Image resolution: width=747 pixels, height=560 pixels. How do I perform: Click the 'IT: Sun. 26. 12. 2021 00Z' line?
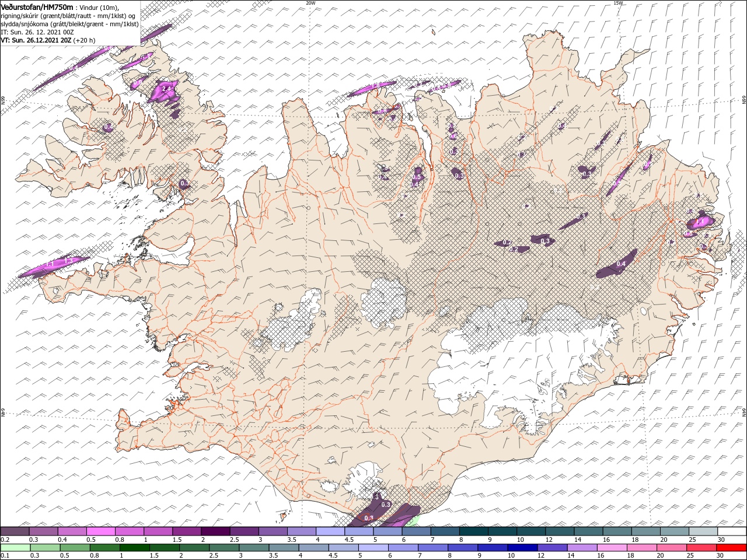pyautogui.click(x=37, y=32)
